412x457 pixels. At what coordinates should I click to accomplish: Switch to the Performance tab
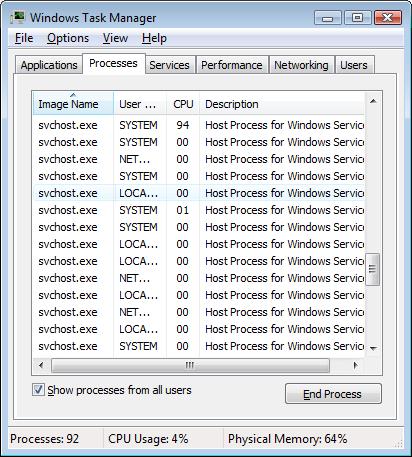pos(232,65)
